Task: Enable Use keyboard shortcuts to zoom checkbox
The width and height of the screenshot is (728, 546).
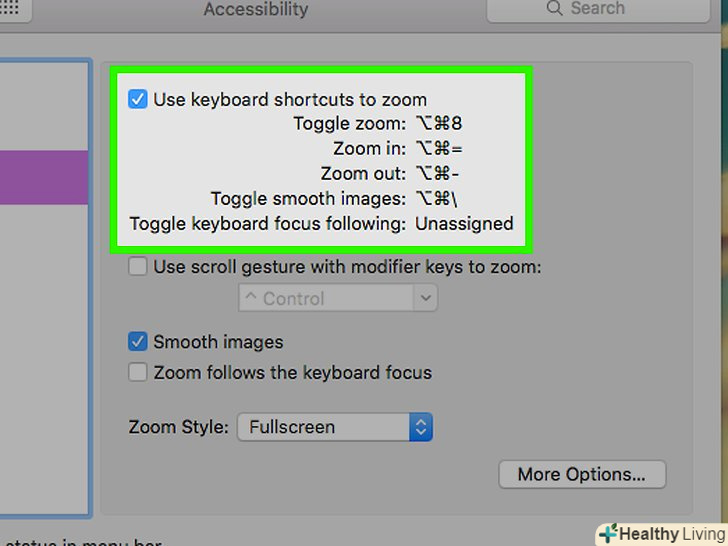Action: (138, 99)
